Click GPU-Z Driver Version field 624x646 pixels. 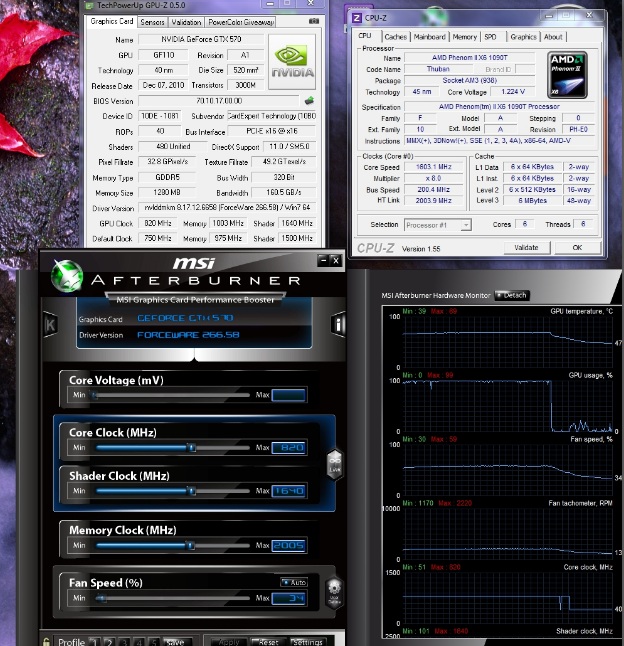(x=227, y=208)
